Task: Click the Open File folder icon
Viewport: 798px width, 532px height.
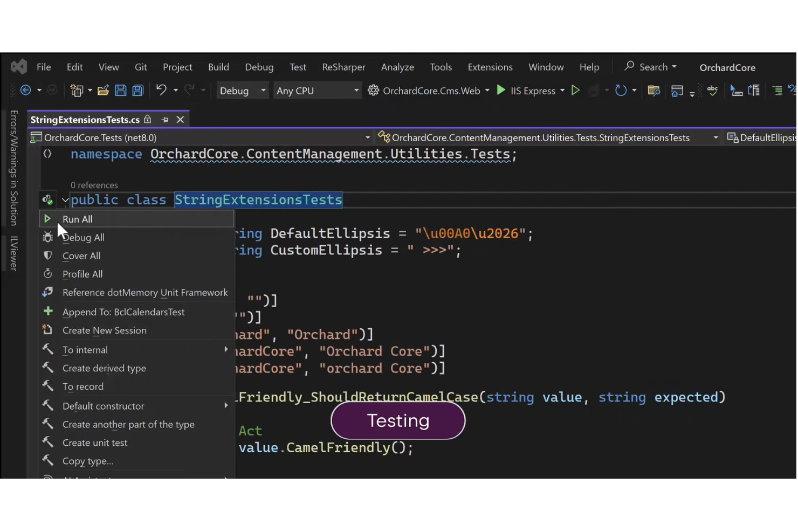Action: [103, 91]
